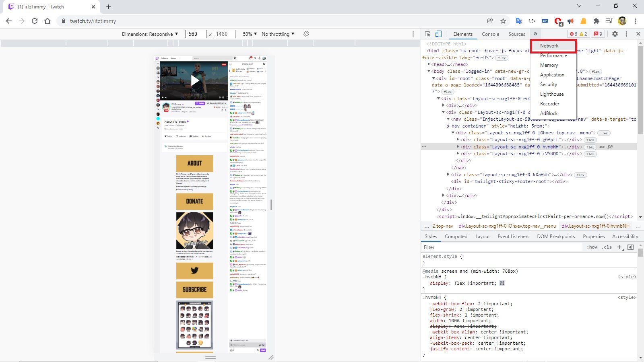Toggle the .cls class editor

[x=607, y=247]
